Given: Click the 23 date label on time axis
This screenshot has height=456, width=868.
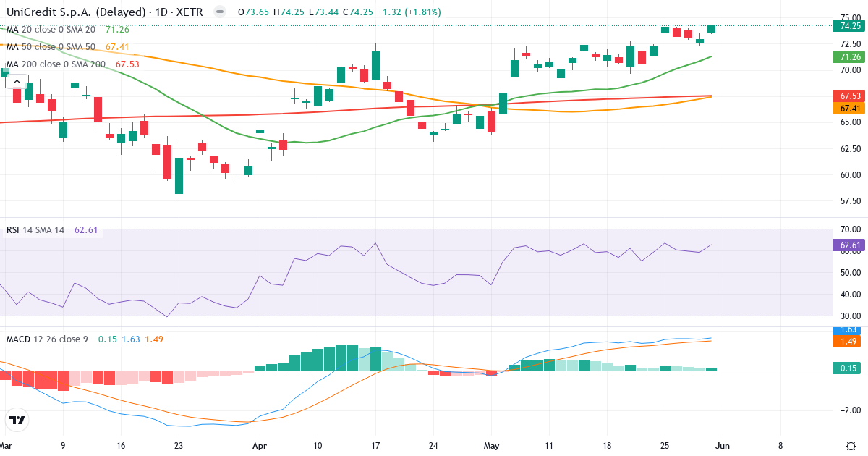Looking at the screenshot, I should pyautogui.click(x=179, y=446).
